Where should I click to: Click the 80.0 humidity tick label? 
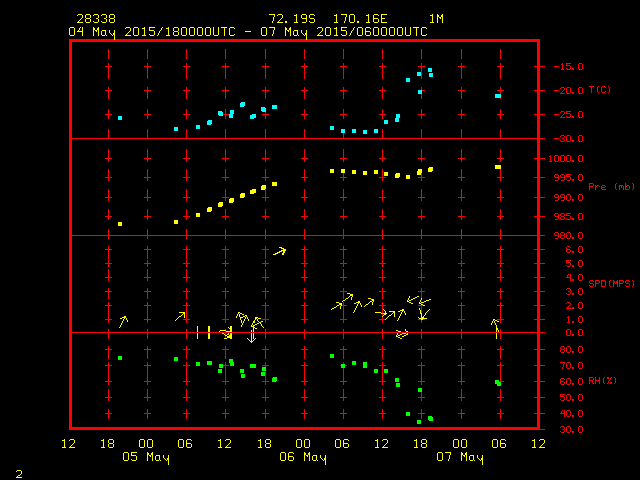tap(571, 350)
